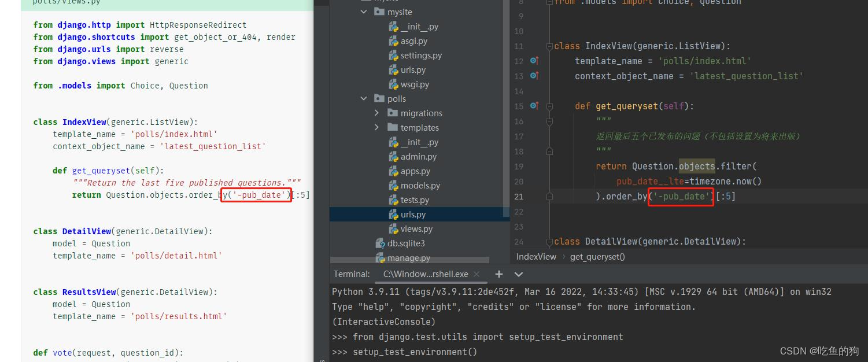
Task: Click the override gutter icon beside get_queryset
Action: click(x=534, y=106)
